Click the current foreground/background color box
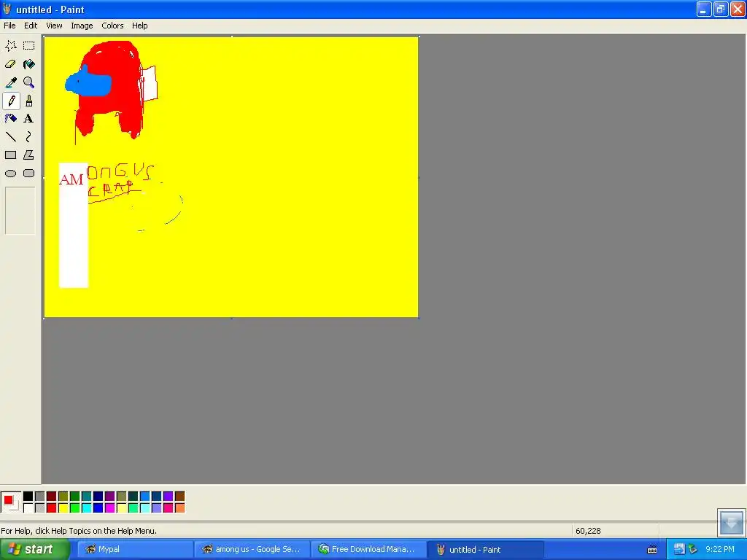747x560 pixels. pos(10,502)
